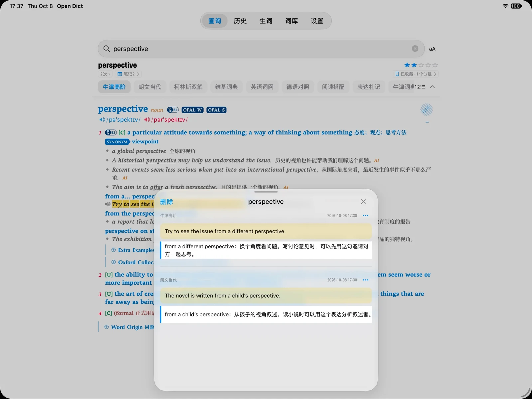The image size is (532, 399).
Task: Expand the Extra Examples section
Action: [x=133, y=250]
